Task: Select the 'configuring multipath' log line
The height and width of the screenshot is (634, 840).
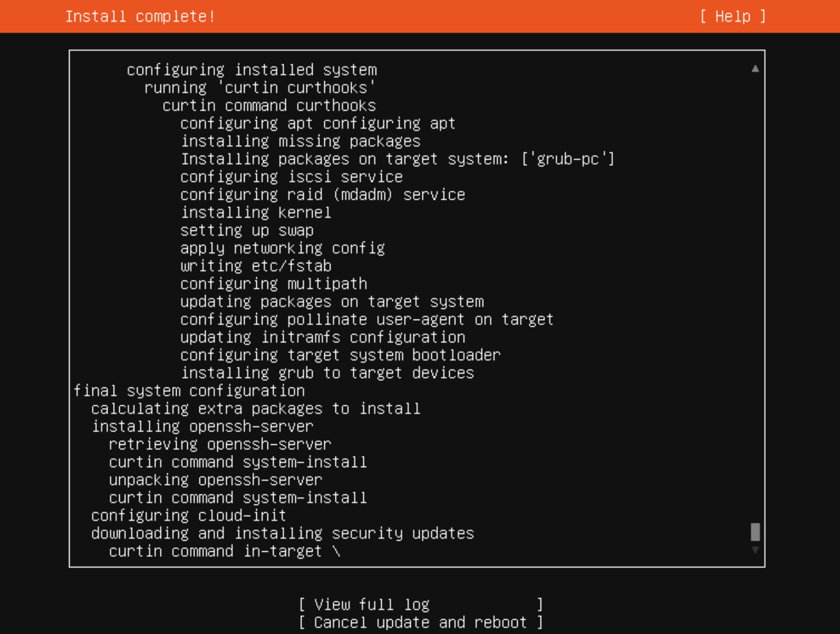Action: coord(274,284)
